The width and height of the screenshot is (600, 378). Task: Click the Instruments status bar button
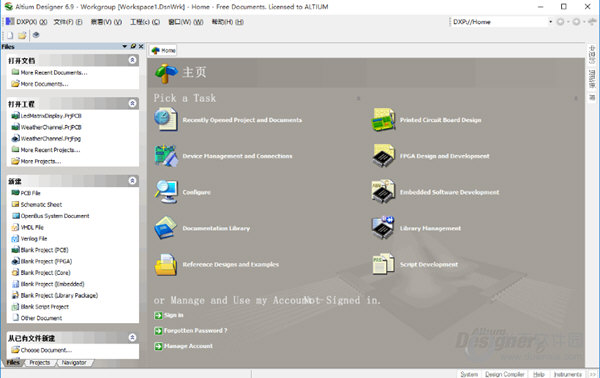[567, 374]
